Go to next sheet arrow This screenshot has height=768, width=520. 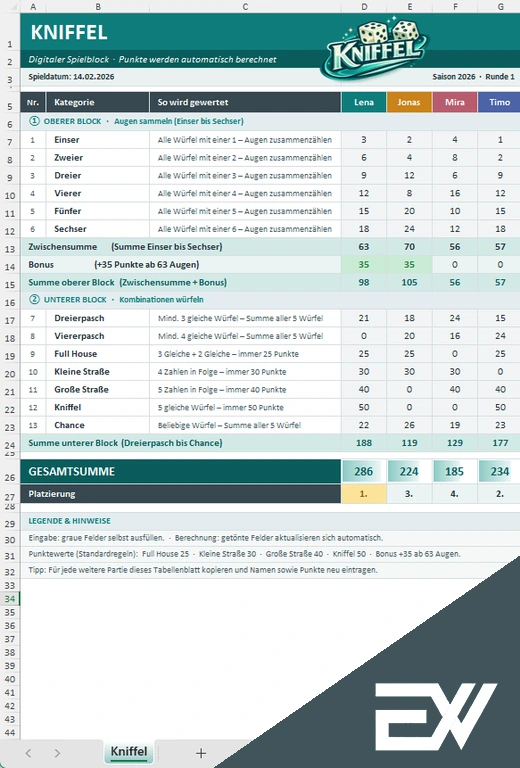[57, 753]
